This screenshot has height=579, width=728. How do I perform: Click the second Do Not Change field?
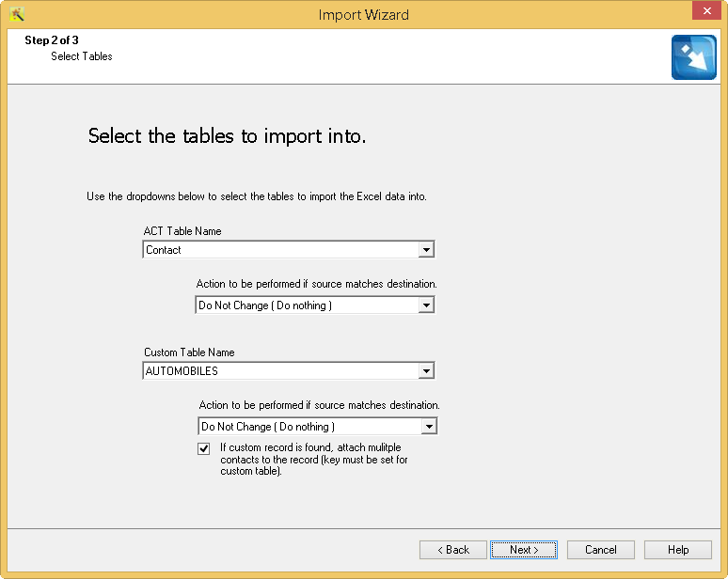pos(318,427)
